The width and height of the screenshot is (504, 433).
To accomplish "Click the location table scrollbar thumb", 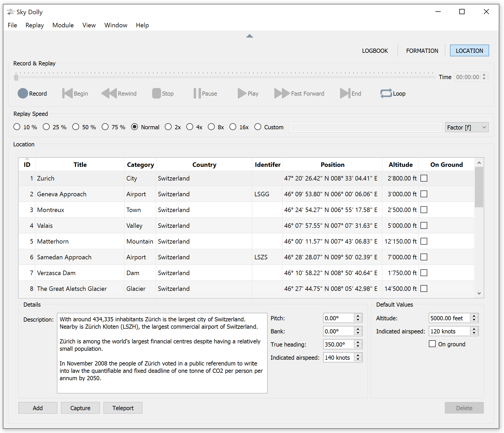I will [479, 187].
